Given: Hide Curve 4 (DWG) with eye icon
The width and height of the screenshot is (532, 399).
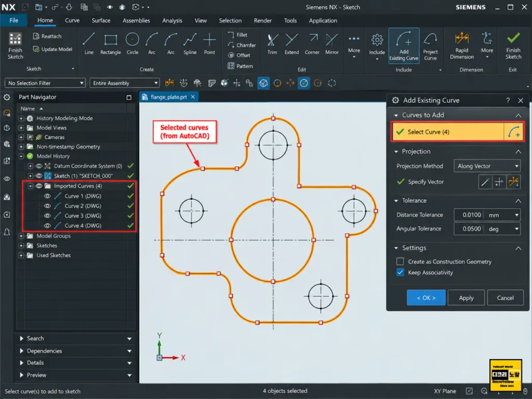Looking at the screenshot, I should tap(47, 225).
